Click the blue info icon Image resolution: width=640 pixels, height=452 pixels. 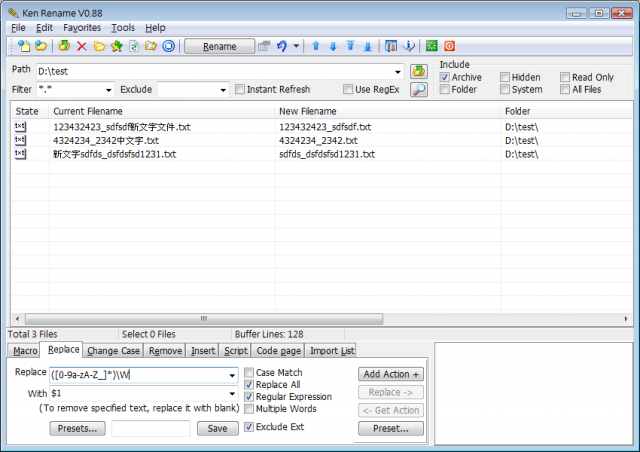[409, 46]
